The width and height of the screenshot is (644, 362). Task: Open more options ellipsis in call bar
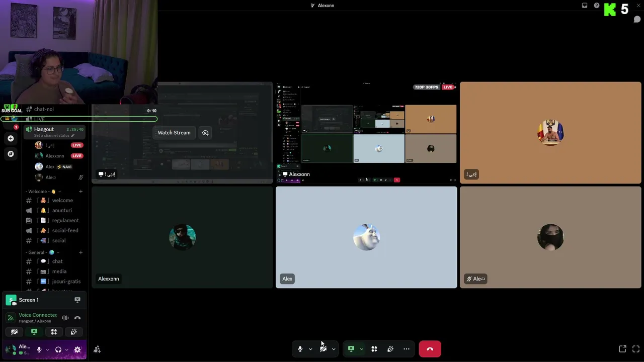(407, 349)
